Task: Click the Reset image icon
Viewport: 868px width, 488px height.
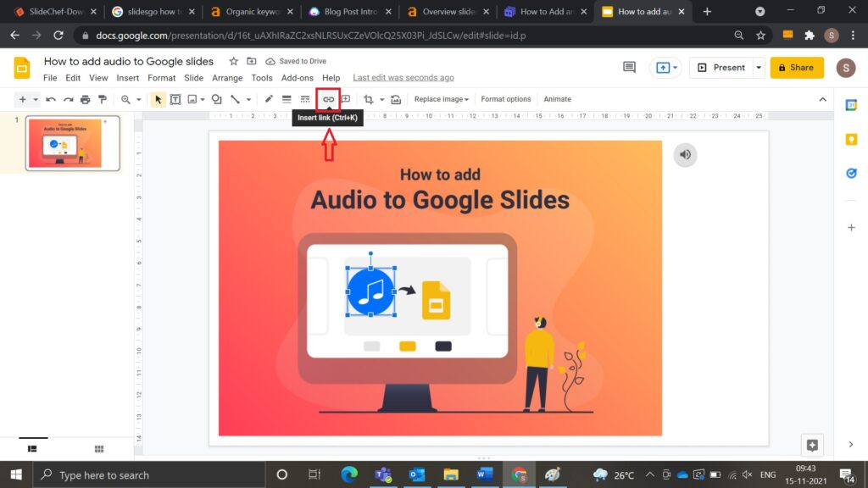Action: point(396,100)
